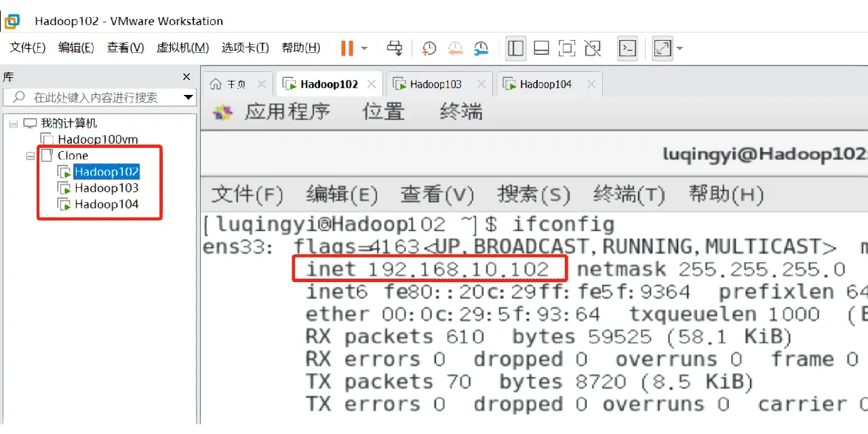Enter full screen mode icon
Screen dimensions: 868x434
click(567, 48)
